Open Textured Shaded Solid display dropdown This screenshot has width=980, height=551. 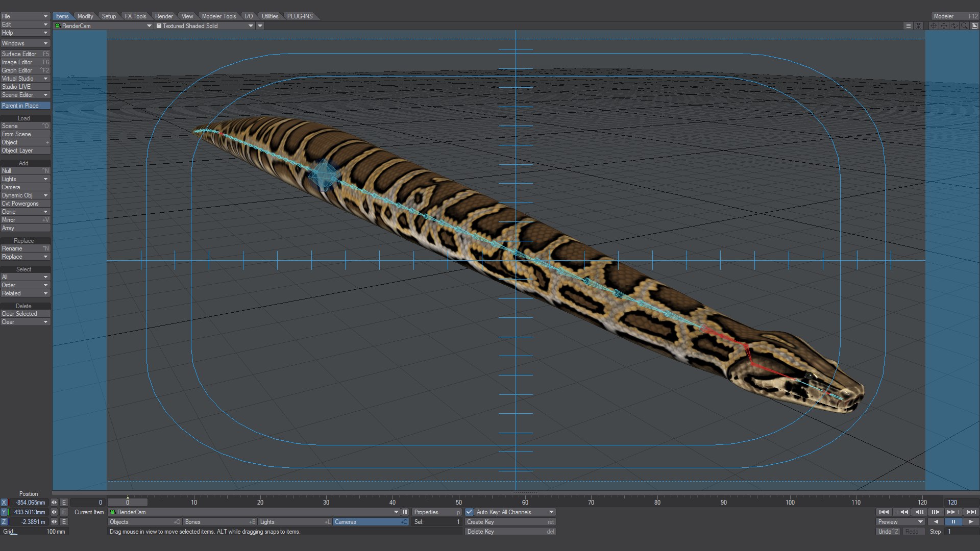coord(205,26)
